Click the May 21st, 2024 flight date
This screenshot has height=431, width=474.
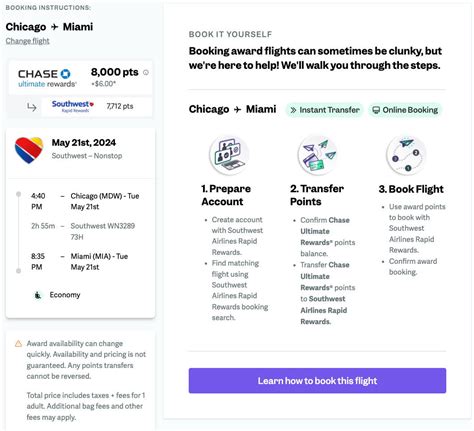point(84,143)
